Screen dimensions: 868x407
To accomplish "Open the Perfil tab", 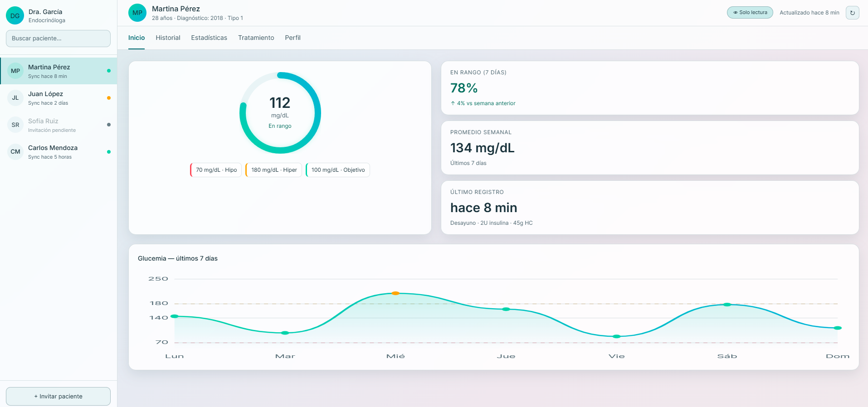I will [293, 38].
